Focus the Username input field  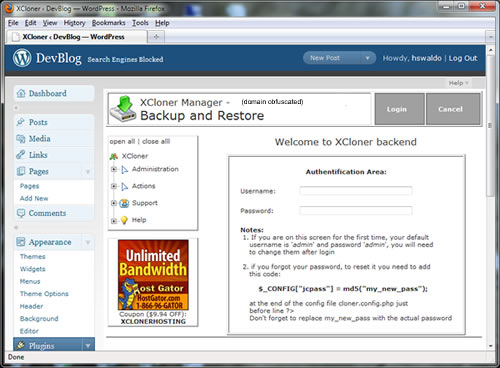coord(356,191)
